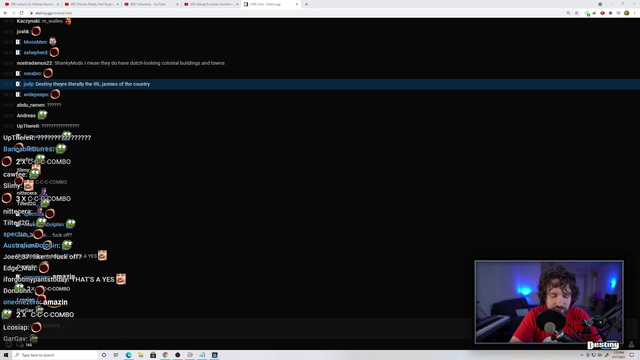Open File Explorer from the taskbar
Image resolution: width=640 pixels, height=360 pixels.
(x=141, y=355)
